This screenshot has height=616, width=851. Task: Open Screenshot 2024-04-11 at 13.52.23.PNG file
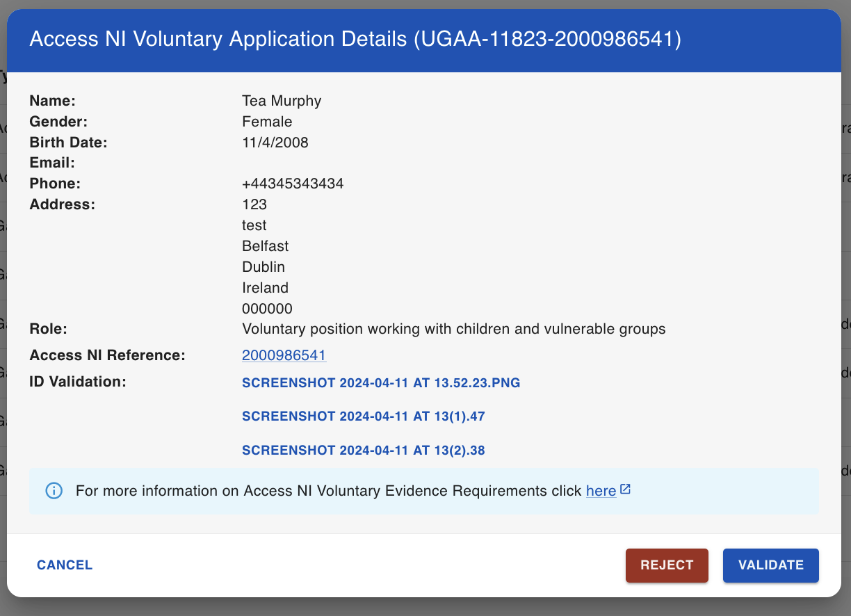(x=381, y=383)
